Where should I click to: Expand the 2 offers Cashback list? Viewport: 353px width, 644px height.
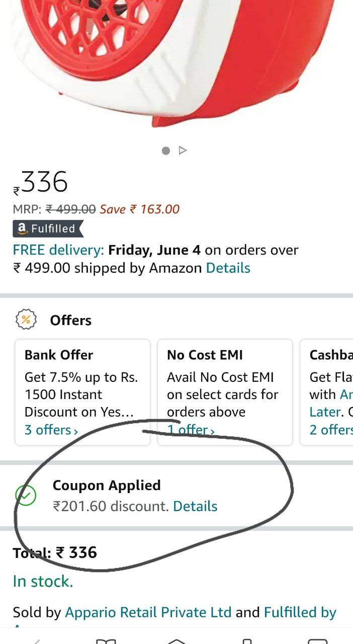coord(331,430)
